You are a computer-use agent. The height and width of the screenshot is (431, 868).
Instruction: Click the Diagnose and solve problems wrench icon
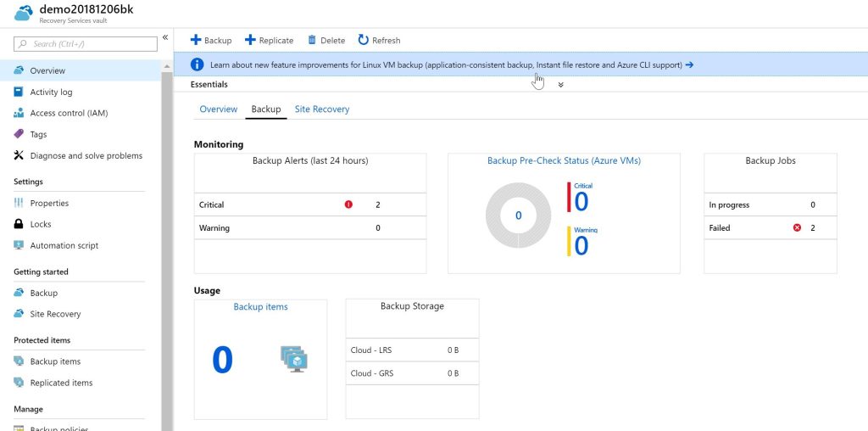[x=19, y=155]
